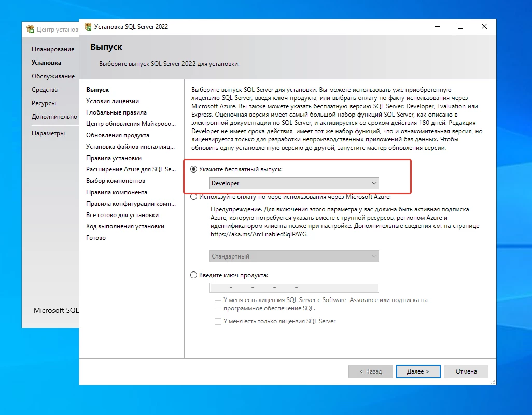Minimize the SQL Server 2022 setup window
Screen dimensions: 532x415
(437, 27)
